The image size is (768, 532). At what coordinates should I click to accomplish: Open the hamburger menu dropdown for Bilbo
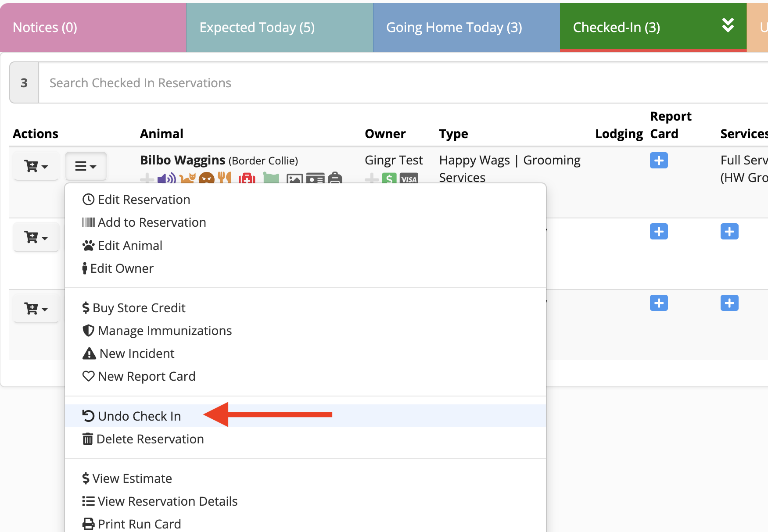pos(86,166)
